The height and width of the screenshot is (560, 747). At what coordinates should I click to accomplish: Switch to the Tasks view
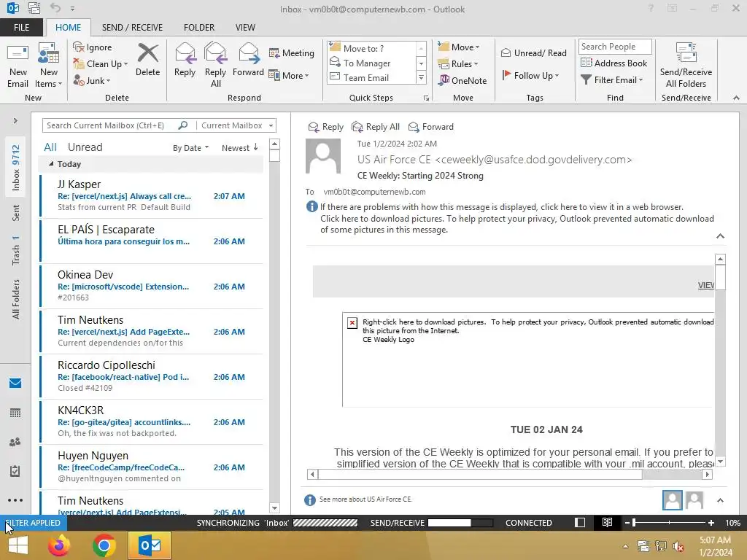[15, 471]
